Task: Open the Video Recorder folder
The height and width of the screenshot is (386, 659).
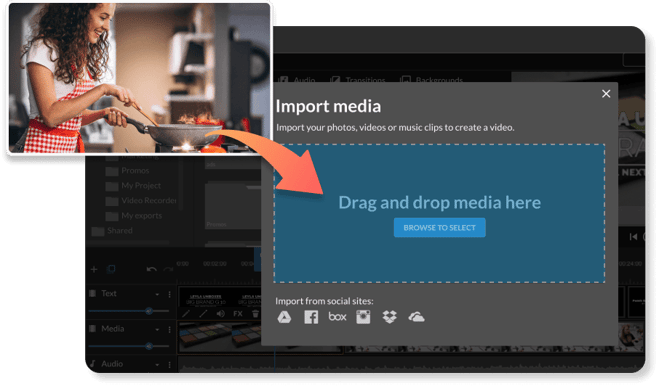Action: 141,201
